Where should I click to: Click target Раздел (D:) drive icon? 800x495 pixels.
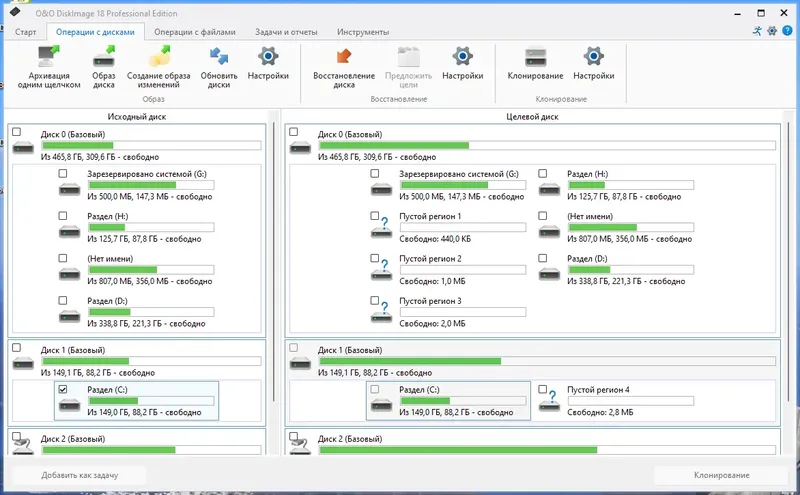549,275
